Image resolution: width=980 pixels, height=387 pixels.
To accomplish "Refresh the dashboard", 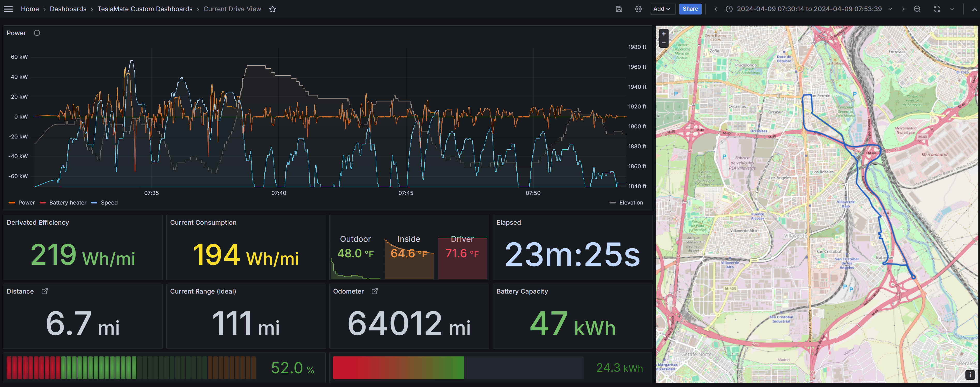I will (937, 9).
